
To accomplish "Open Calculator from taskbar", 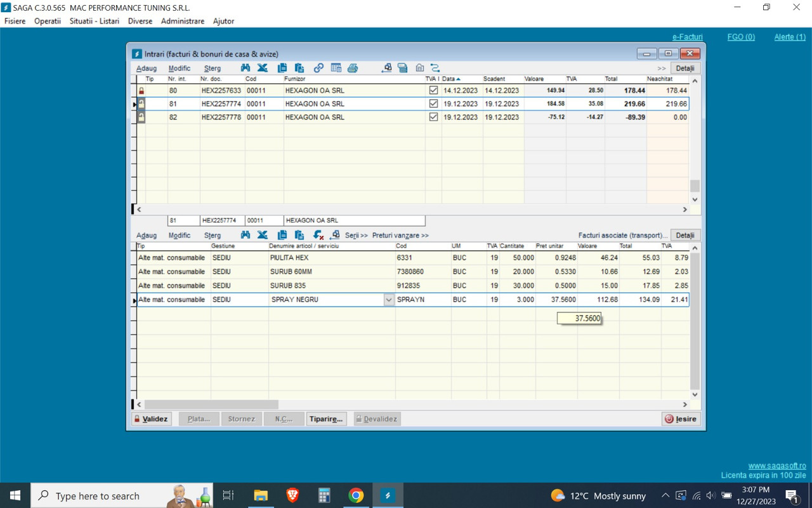I will tap(324, 495).
